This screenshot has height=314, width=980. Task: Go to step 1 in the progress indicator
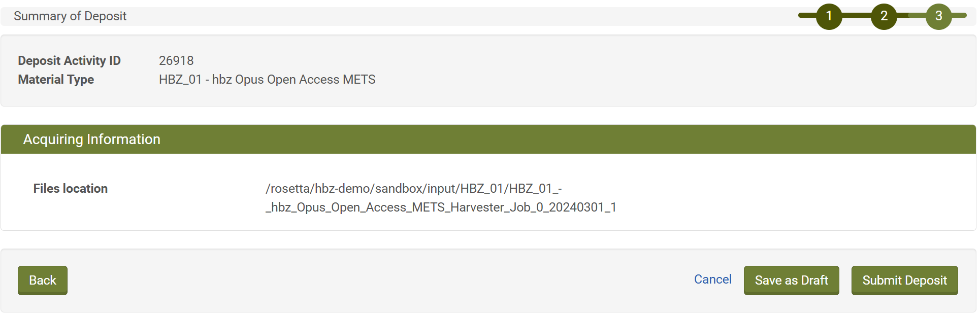829,16
